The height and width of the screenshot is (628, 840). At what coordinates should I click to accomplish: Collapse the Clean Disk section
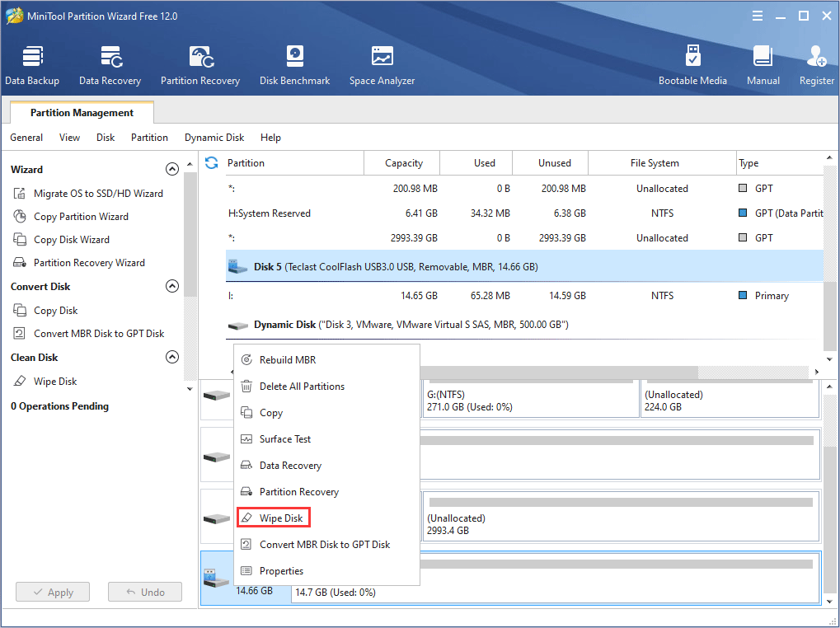click(x=172, y=357)
